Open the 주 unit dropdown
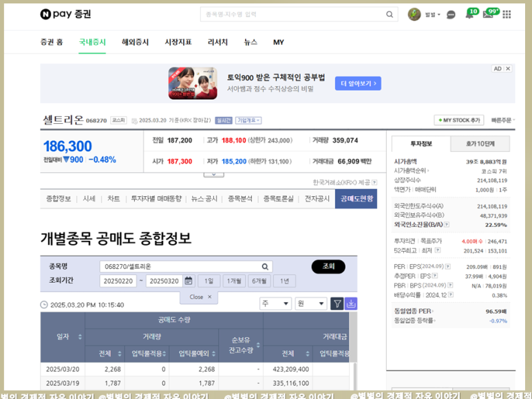 275,303
